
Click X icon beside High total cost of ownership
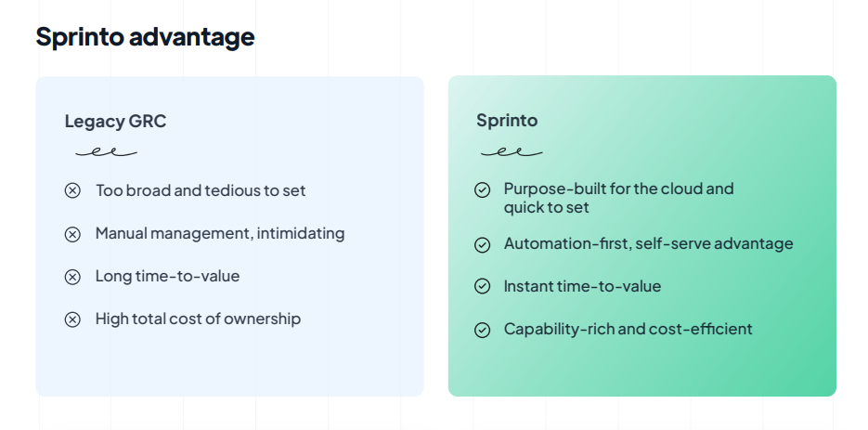pyautogui.click(x=72, y=319)
